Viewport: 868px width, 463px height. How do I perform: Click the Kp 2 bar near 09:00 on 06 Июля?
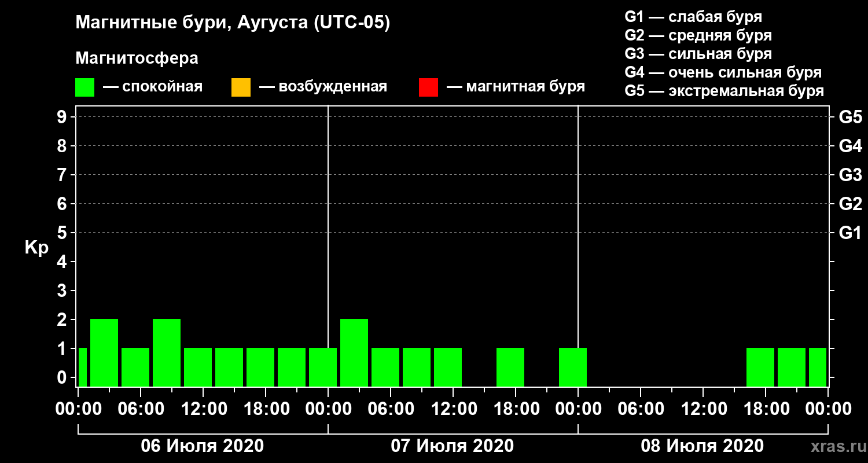point(167,352)
